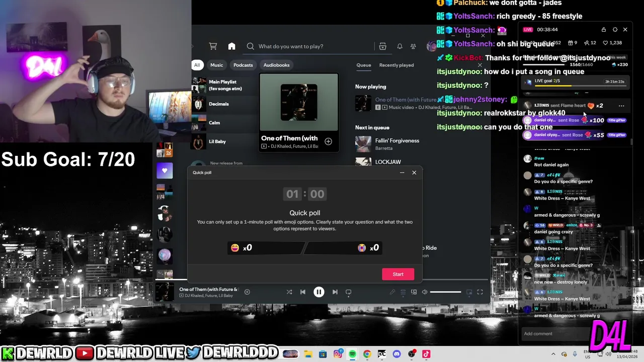
Task: Mute Spotify with the speaker icon
Action: point(425,292)
